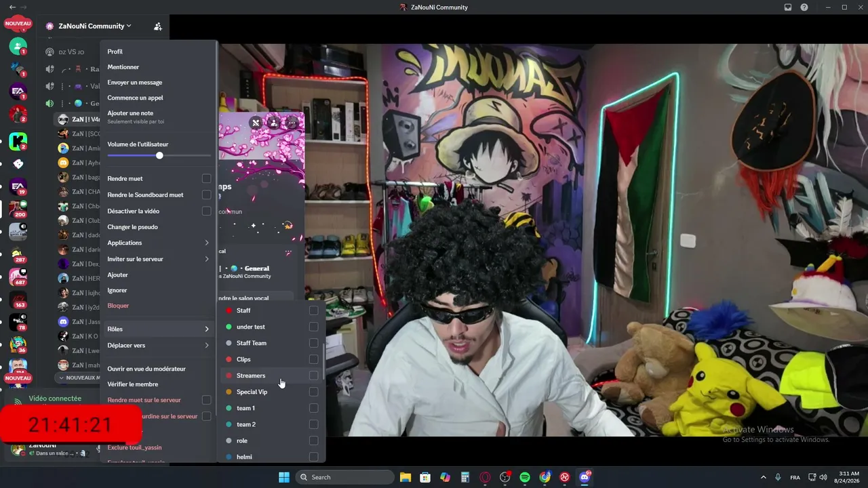
Task: Tick Rendre muet sur le serveur checkbox
Action: 206,400
